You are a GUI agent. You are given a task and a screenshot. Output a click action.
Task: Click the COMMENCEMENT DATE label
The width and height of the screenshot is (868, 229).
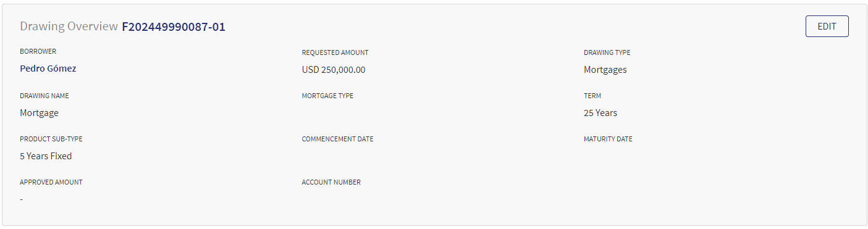338,139
